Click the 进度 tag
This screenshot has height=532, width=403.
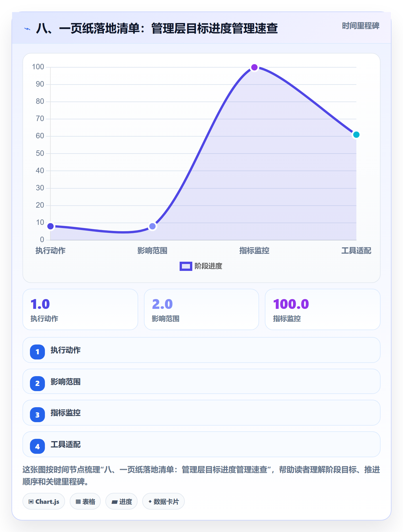pyautogui.click(x=121, y=502)
